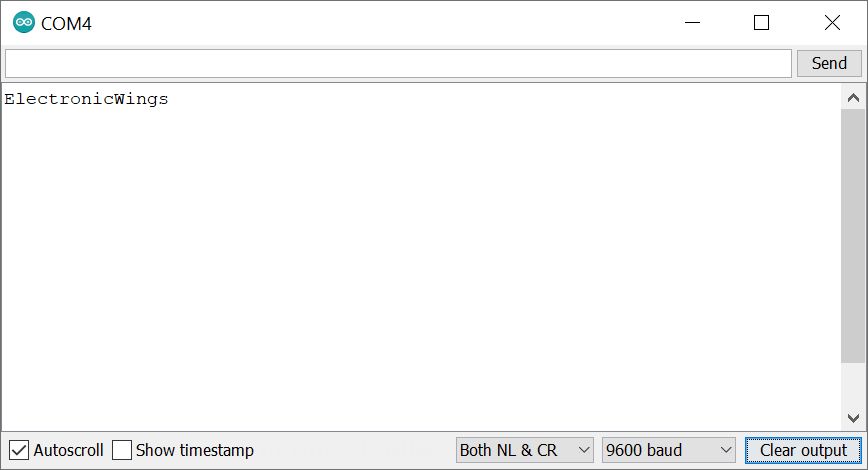Click the Clear output button
Image resolution: width=868 pixels, height=470 pixels.
pyautogui.click(x=803, y=450)
